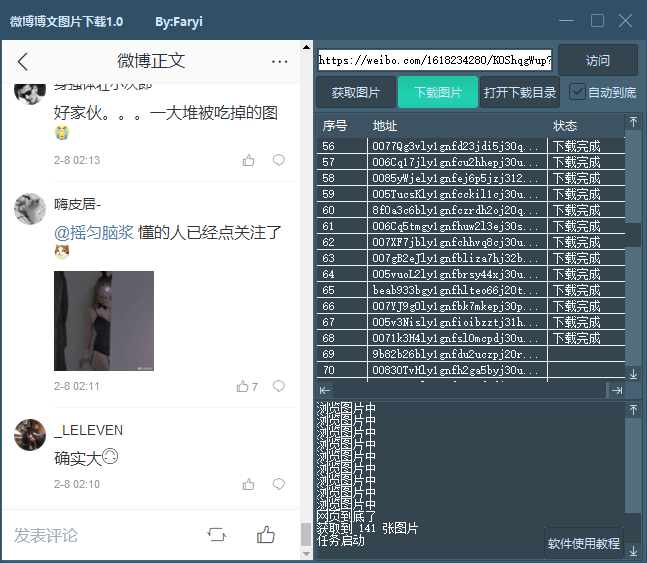Jump to bottom of the log panel
The width and height of the screenshot is (647, 563).
click(633, 551)
